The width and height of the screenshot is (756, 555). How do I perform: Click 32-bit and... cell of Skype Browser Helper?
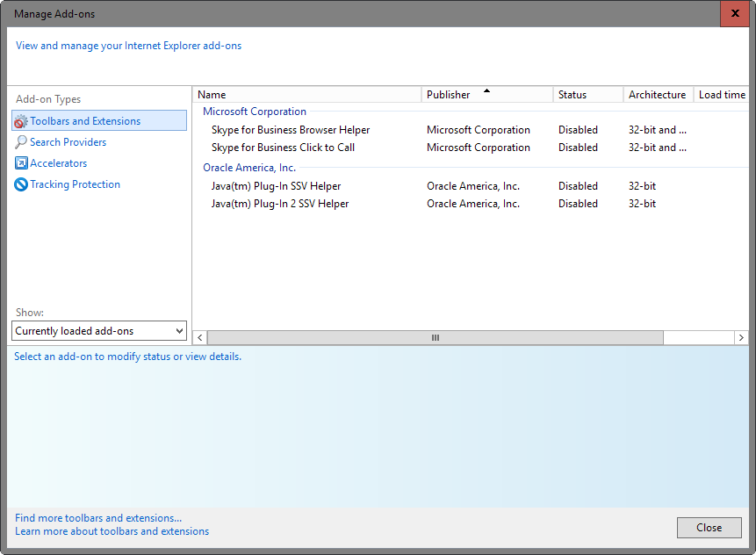point(657,130)
